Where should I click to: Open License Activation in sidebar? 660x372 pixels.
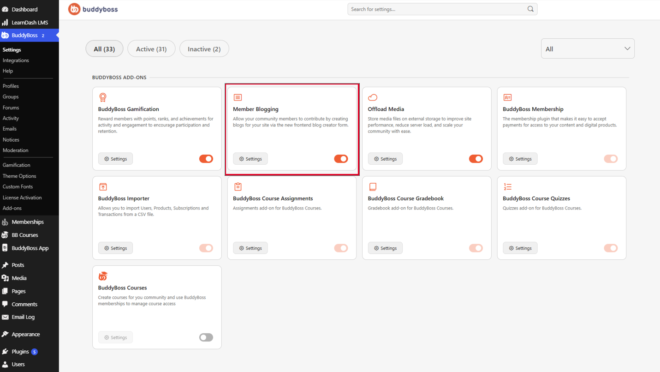click(22, 197)
